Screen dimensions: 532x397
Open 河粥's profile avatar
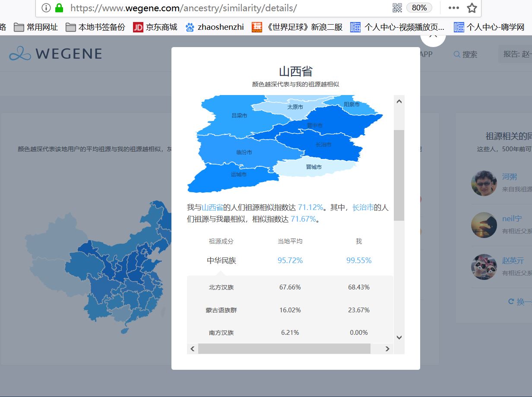(x=484, y=183)
